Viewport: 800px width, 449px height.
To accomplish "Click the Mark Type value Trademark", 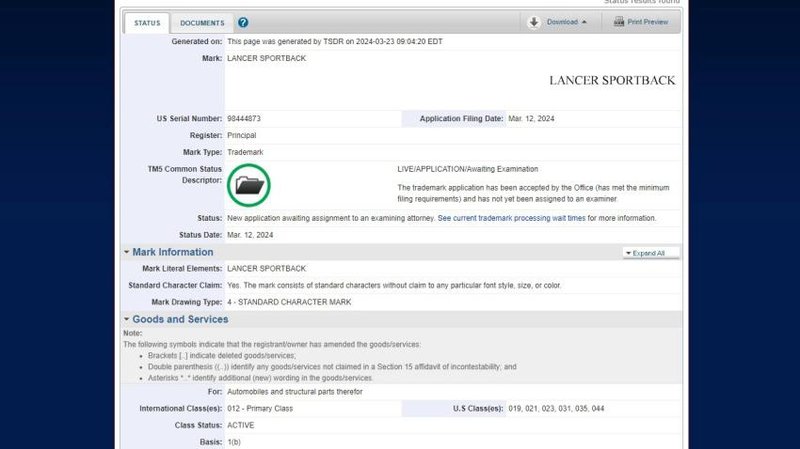I will [x=245, y=152].
